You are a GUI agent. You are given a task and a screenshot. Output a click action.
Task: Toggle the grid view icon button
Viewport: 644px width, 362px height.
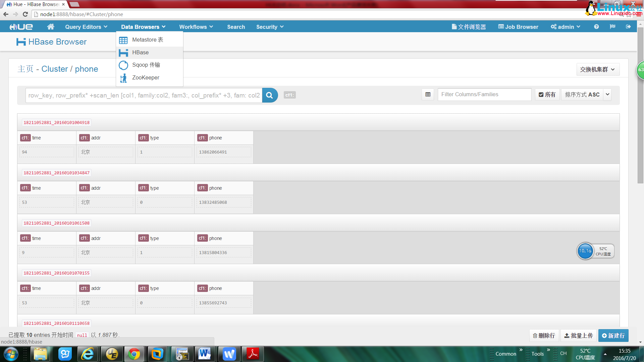(x=428, y=95)
